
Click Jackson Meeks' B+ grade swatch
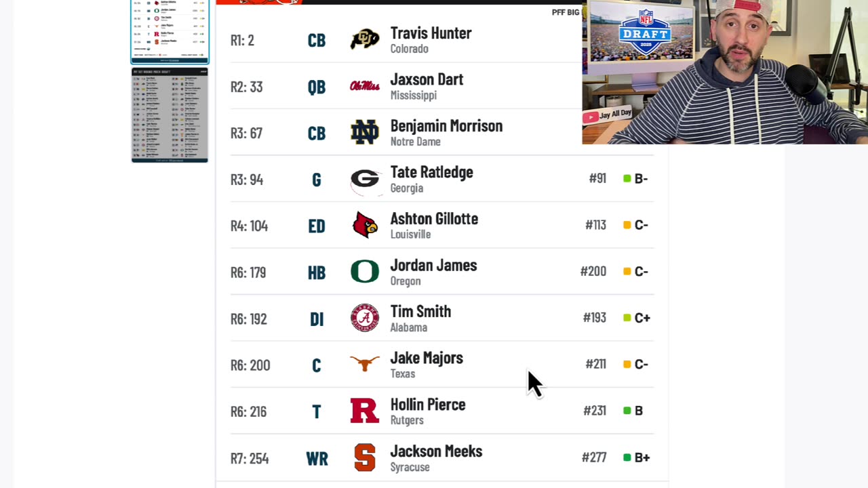pyautogui.click(x=627, y=457)
